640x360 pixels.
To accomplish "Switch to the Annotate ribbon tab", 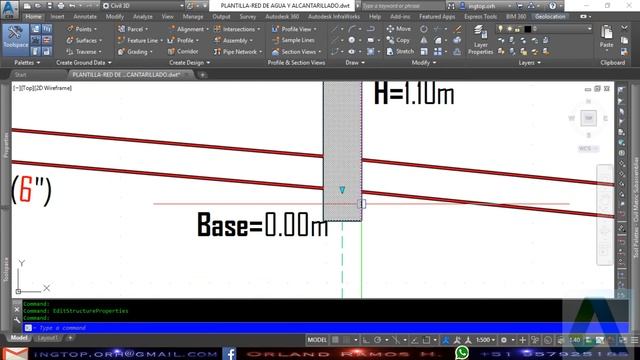I will tap(85, 17).
